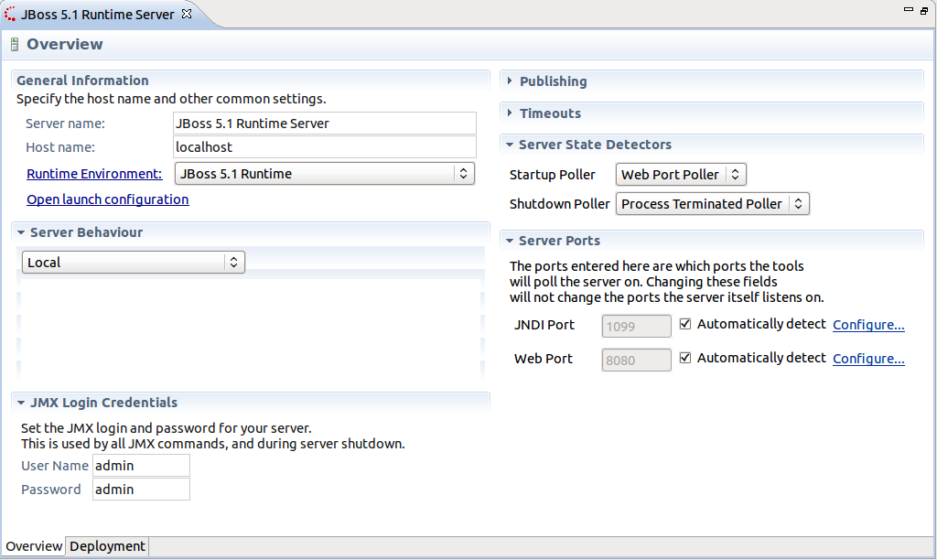Toggle JNDI Port automatic detection checkbox

point(685,324)
